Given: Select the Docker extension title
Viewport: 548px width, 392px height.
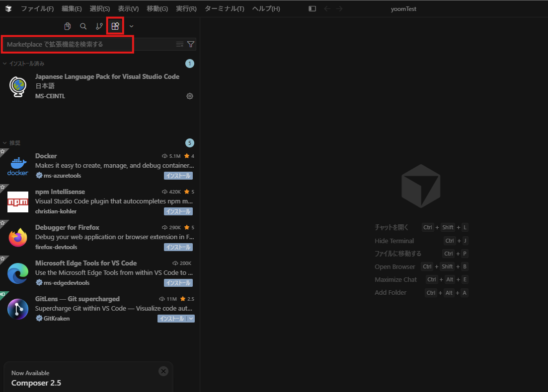Looking at the screenshot, I should (46, 156).
